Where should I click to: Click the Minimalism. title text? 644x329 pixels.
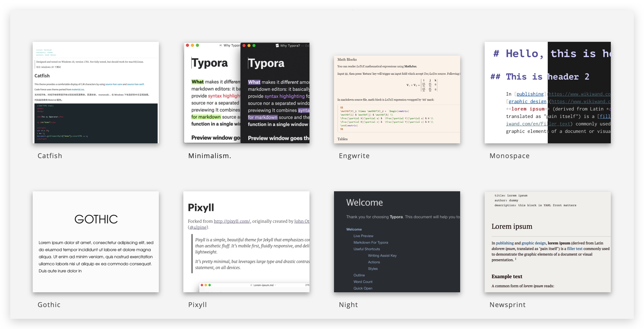coord(210,156)
